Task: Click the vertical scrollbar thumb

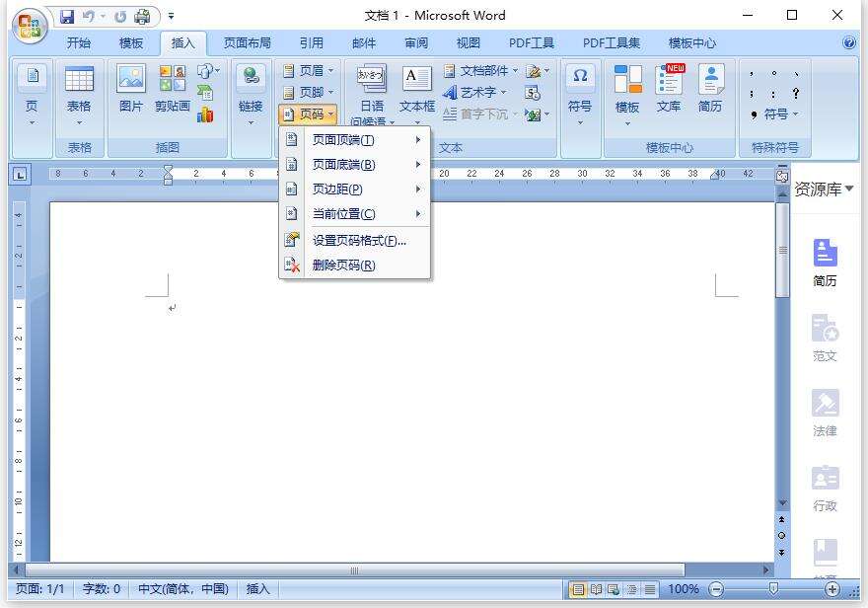Action: pos(782,251)
